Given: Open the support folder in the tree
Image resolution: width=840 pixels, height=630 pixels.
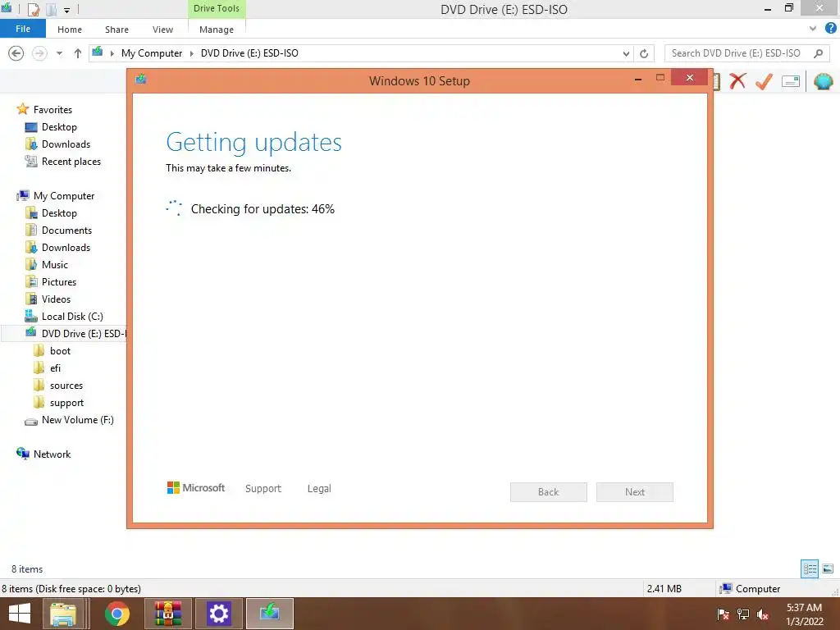Looking at the screenshot, I should pos(67,403).
